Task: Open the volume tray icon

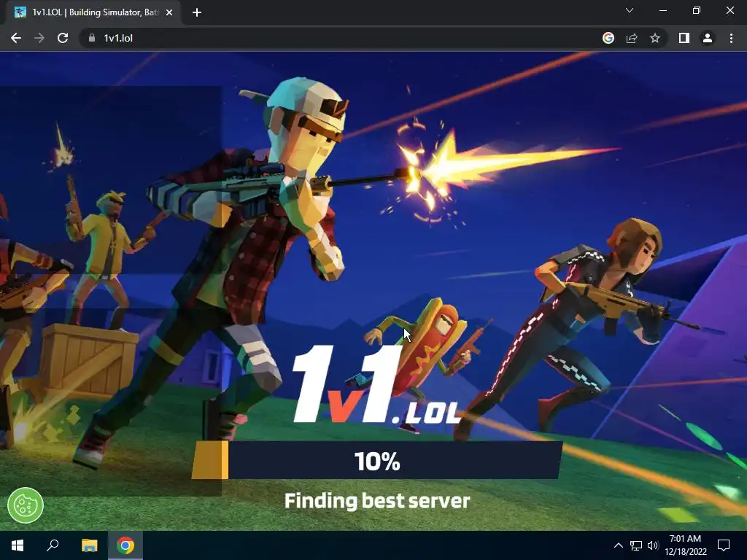Action: 653,545
